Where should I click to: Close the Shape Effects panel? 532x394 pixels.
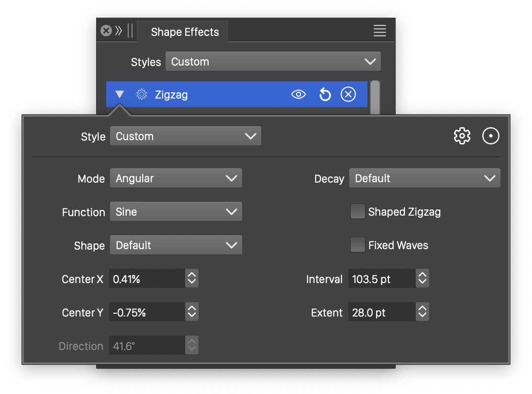[106, 31]
